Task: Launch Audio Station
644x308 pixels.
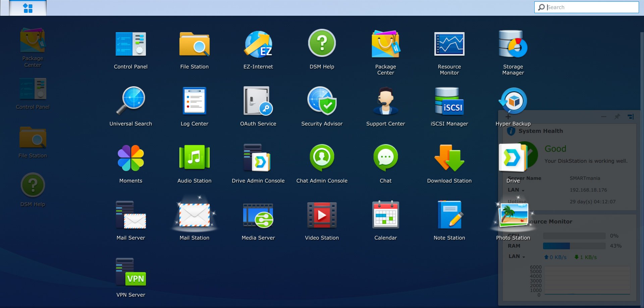Action: 195,158
